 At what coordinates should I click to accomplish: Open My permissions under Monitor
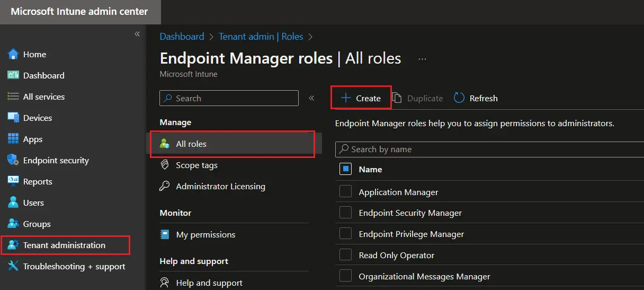pyautogui.click(x=205, y=234)
